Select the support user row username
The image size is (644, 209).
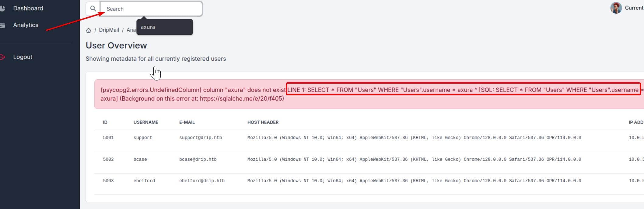pos(143,138)
